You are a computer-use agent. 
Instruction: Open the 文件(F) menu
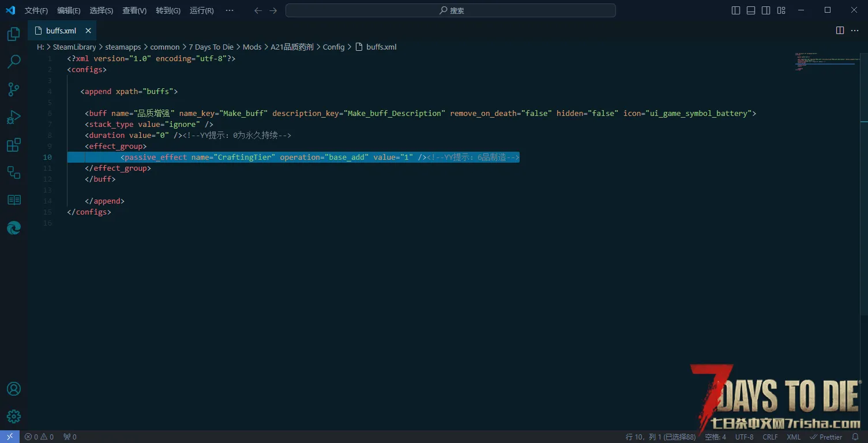36,10
